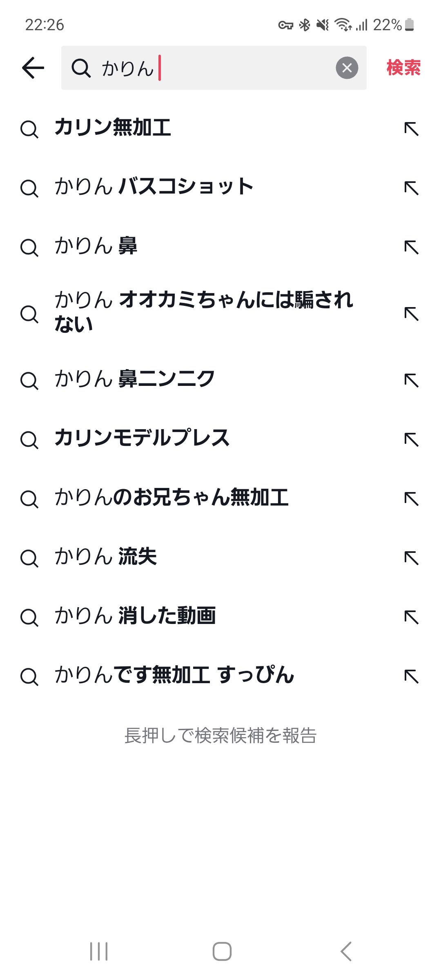Image resolution: width=441 pixels, height=980 pixels.
Task: Tap the magnifier icon beside カリンモデルプレス
Action: tap(29, 440)
